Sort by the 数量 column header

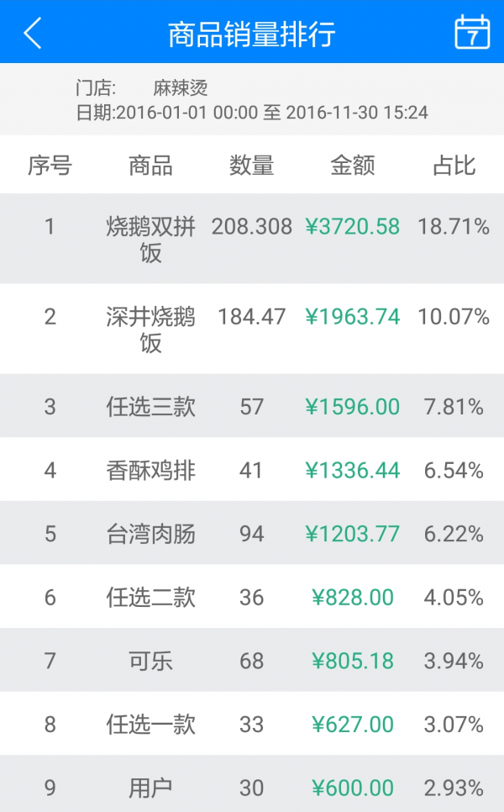pyautogui.click(x=251, y=166)
